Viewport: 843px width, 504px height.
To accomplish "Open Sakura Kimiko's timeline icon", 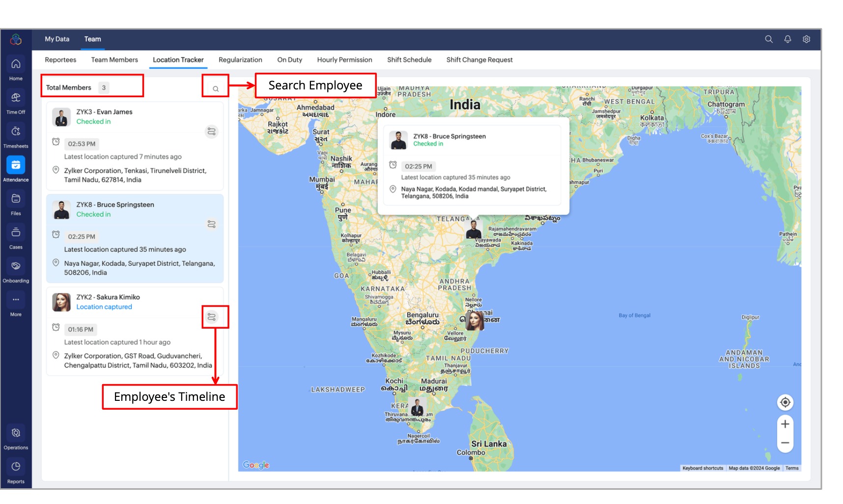I will 212,317.
